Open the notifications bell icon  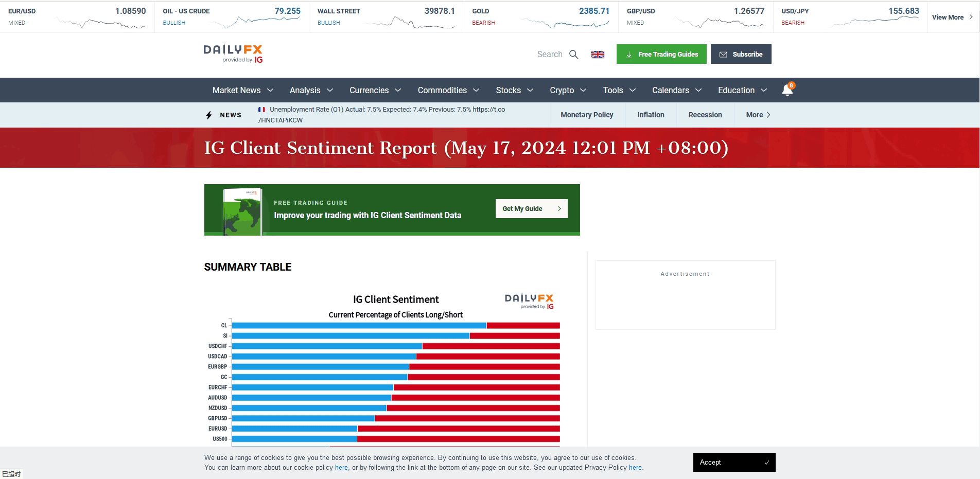coord(787,90)
